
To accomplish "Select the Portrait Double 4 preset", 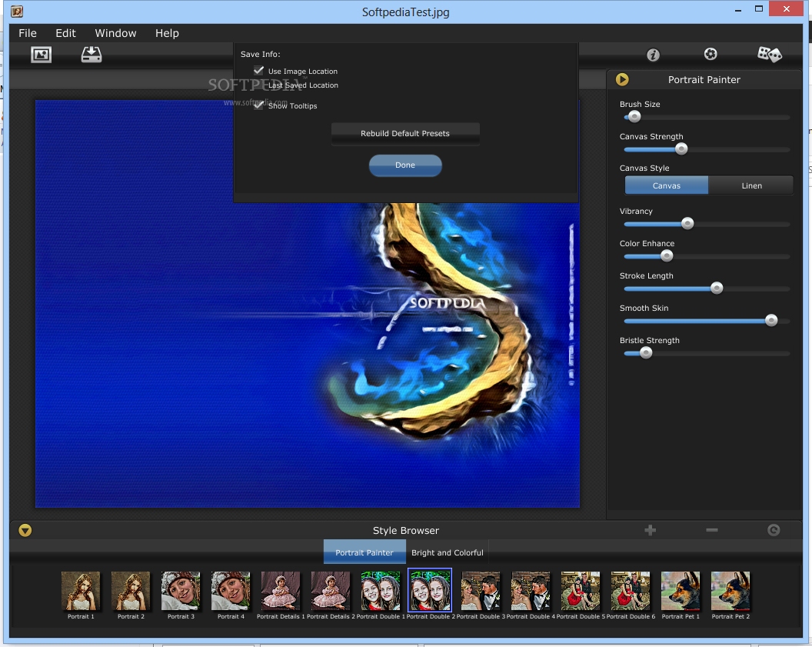I will [531, 591].
